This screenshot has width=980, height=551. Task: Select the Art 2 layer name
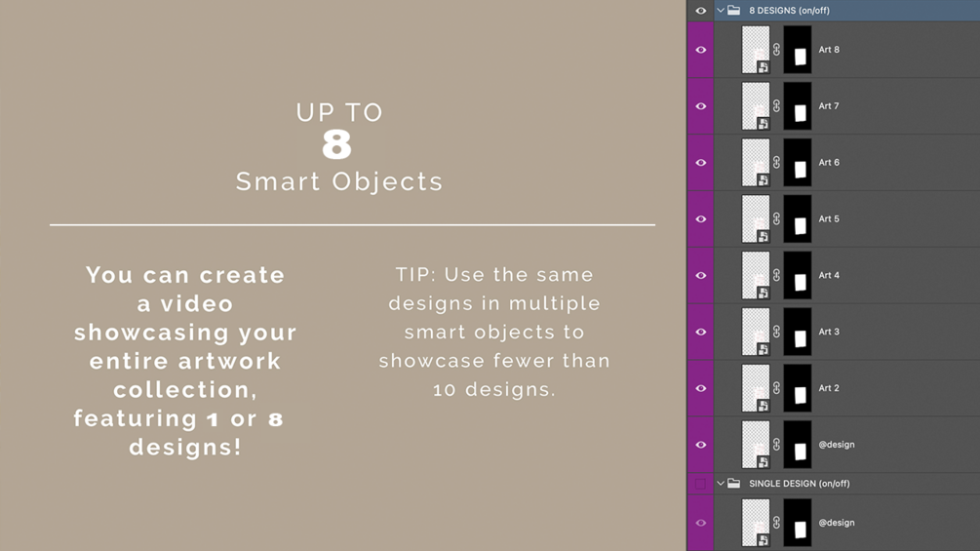[829, 388]
